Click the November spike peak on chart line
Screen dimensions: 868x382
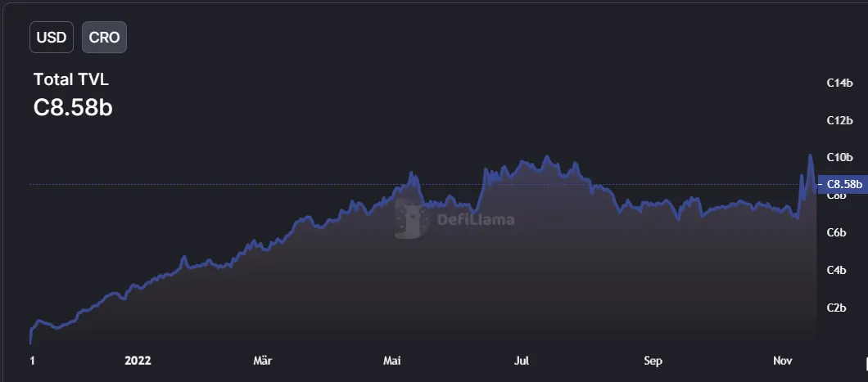(x=811, y=155)
